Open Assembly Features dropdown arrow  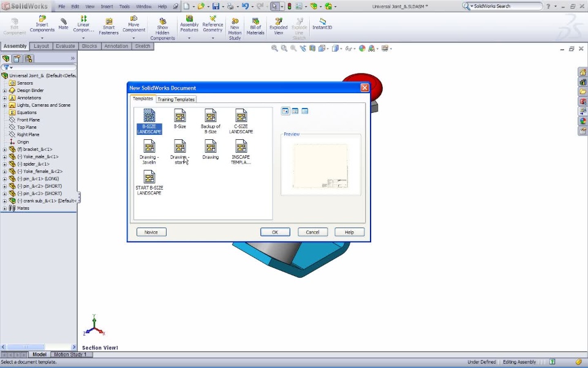[189, 38]
